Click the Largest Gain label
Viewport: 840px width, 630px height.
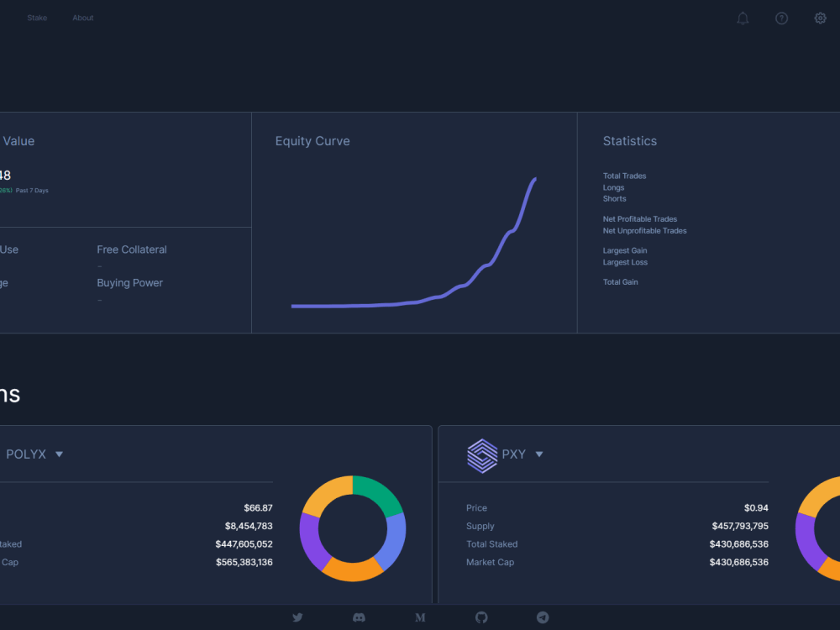coord(625,250)
